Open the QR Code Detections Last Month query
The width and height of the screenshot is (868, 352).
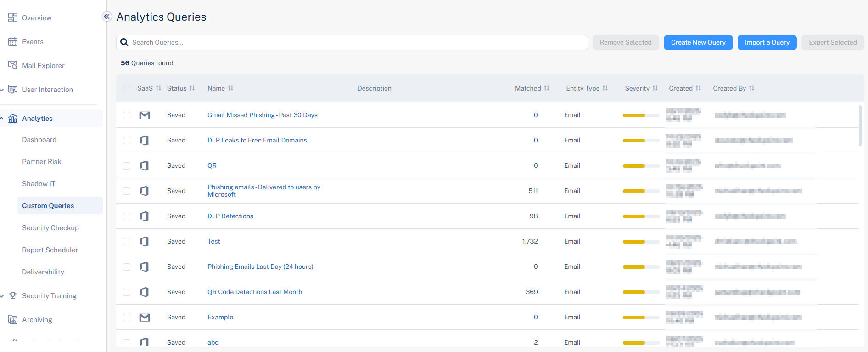255,292
